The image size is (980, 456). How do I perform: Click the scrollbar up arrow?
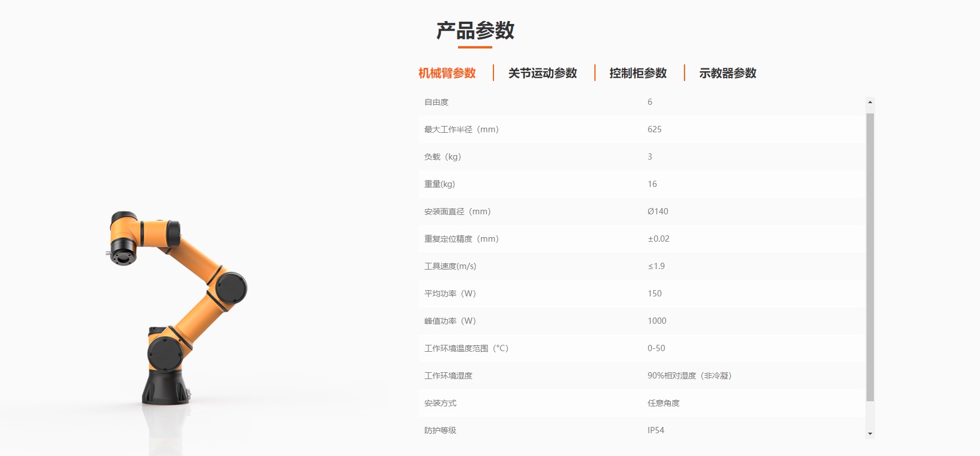pos(870,103)
